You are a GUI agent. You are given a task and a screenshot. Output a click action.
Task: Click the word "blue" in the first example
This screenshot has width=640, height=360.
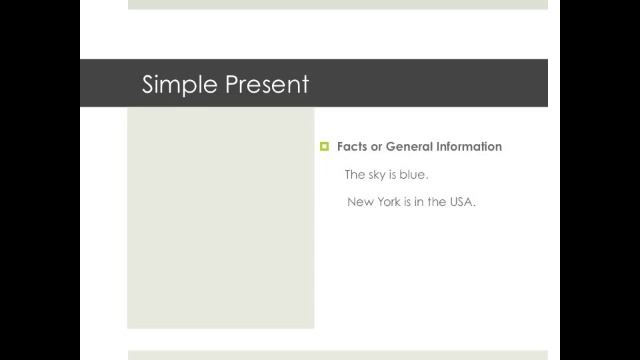412,175
